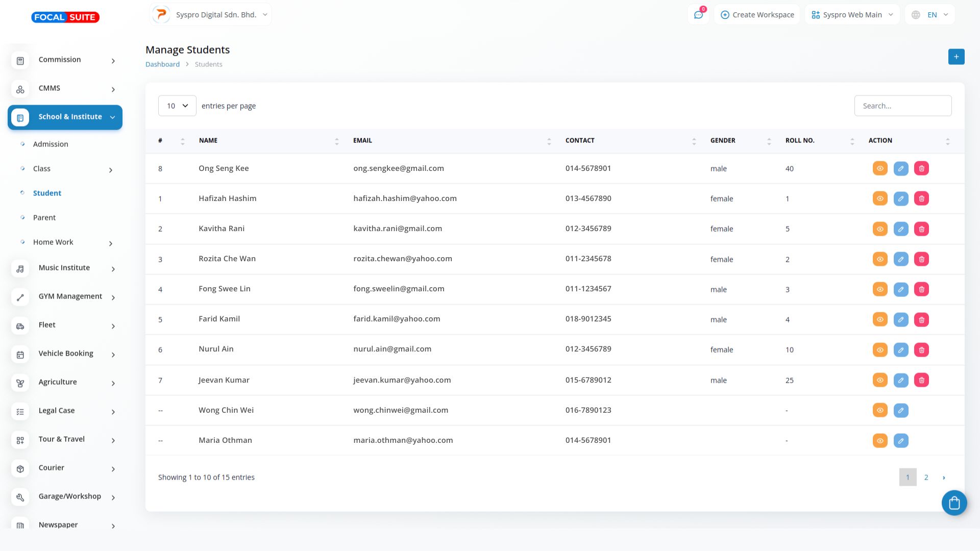Open the Admission submenu item

point(51,144)
